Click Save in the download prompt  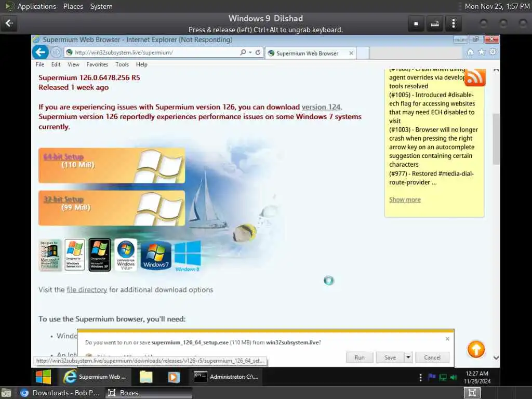390,357
